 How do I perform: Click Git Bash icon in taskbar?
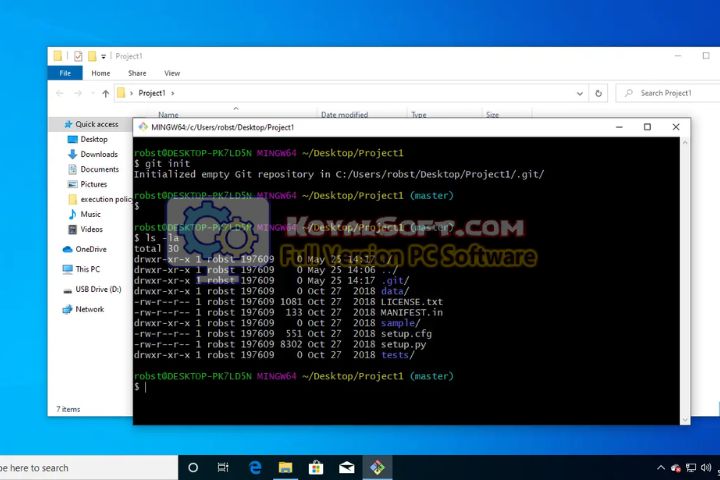[377, 468]
